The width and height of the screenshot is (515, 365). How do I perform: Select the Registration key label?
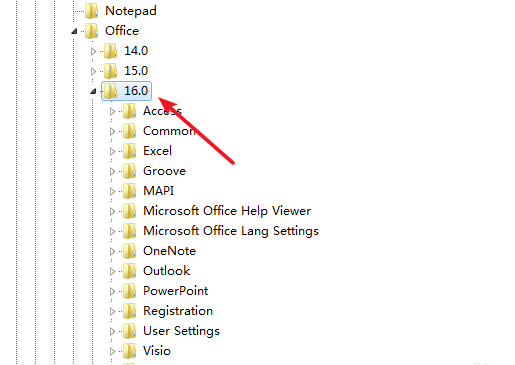coord(178,311)
